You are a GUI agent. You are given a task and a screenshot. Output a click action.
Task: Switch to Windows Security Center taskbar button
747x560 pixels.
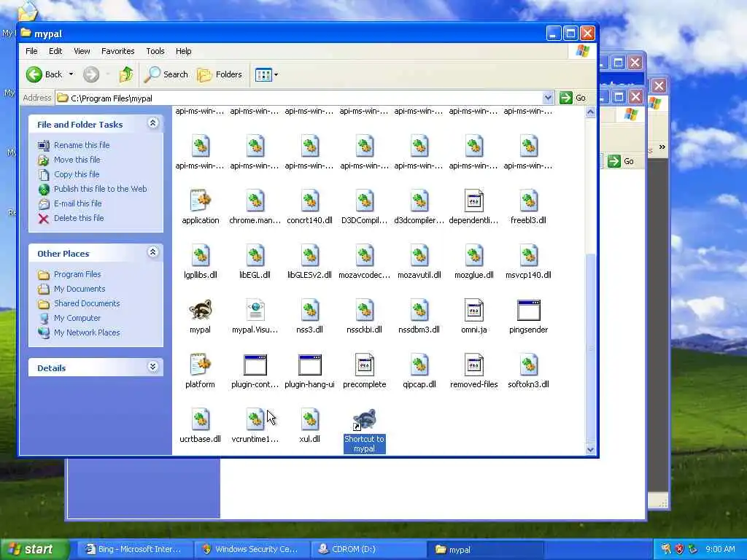251,549
